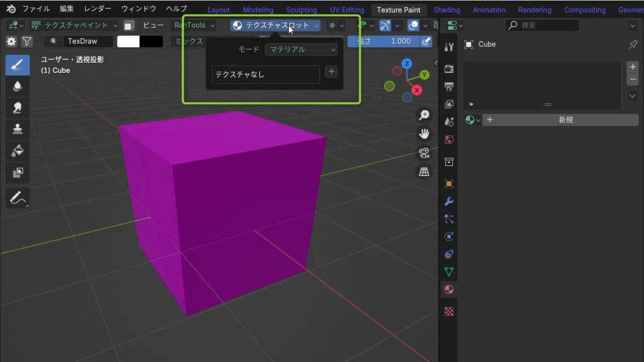Open the View Layer properties tab
This screenshot has width=644, height=362.
(449, 104)
